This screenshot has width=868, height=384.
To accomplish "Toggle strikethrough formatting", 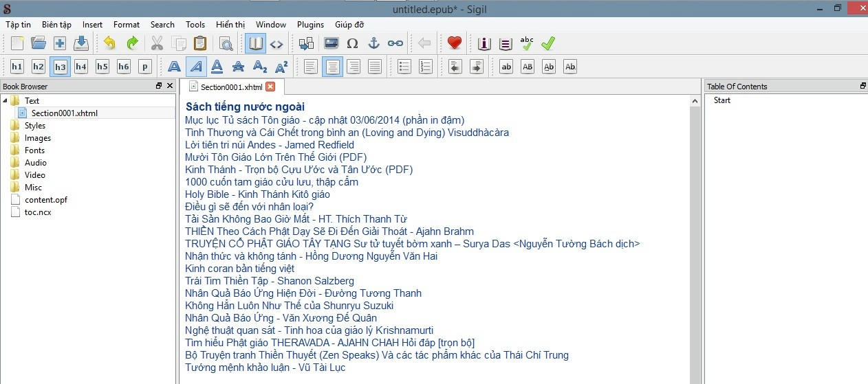I will click(239, 67).
